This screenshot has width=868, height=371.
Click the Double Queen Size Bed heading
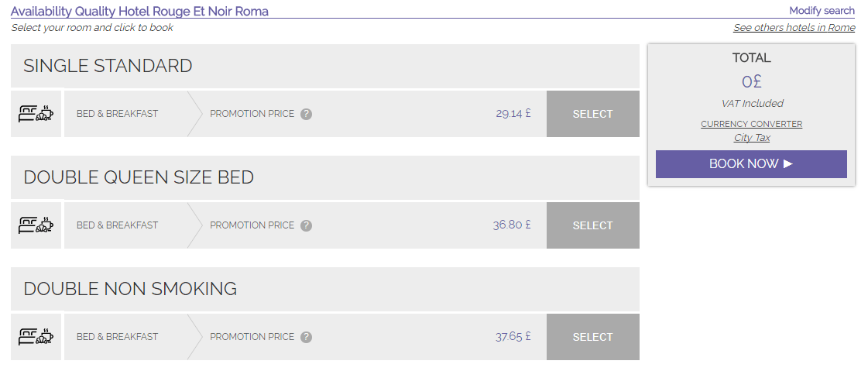coord(139,177)
